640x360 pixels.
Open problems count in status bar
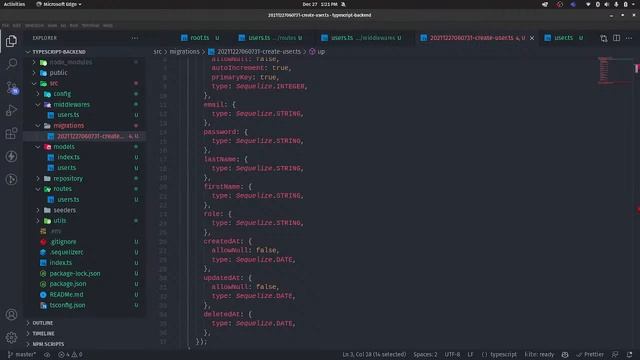pyautogui.click(x=70, y=355)
